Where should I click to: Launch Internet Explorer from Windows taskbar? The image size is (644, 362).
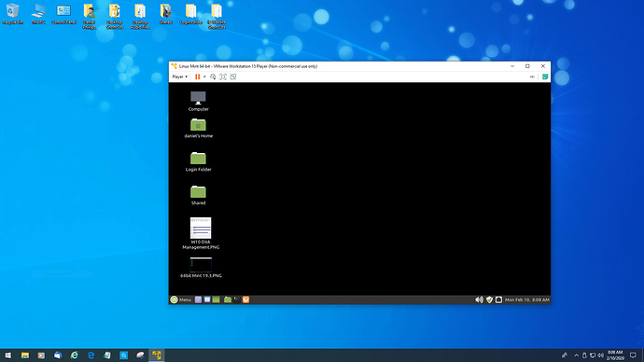click(x=75, y=355)
